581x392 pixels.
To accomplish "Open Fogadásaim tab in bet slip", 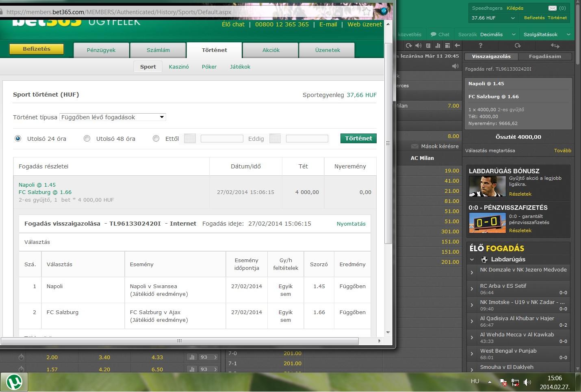I will tap(545, 56).
